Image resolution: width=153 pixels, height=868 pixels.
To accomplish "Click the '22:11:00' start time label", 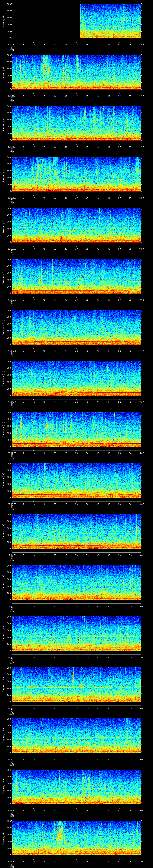I will pos(12,402).
